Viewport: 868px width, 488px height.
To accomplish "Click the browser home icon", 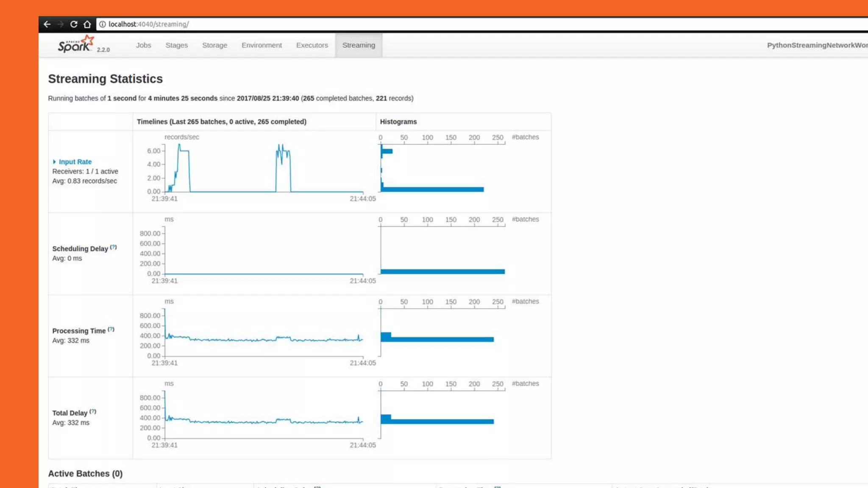I will (87, 24).
